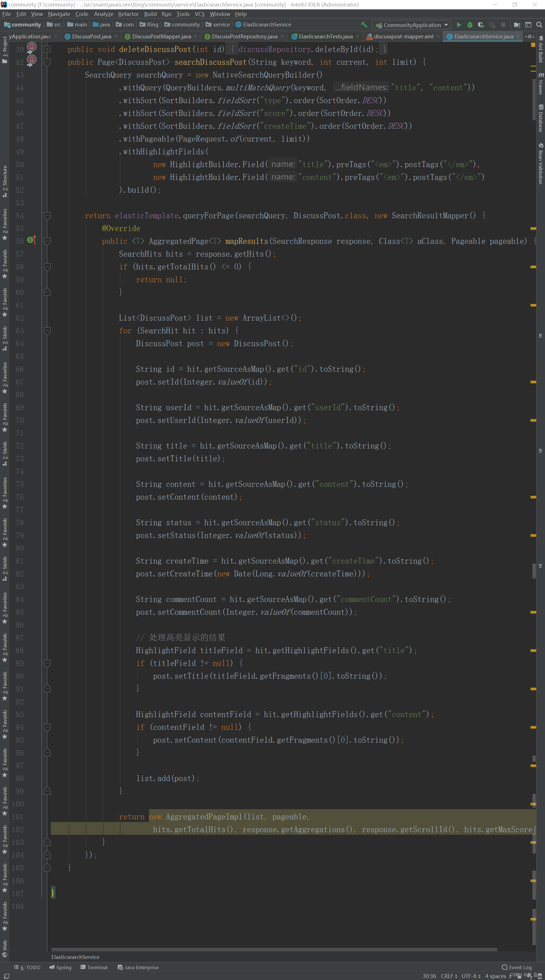Close the ElasticsearchService.java tab
The image size is (545, 980).
coord(518,36)
